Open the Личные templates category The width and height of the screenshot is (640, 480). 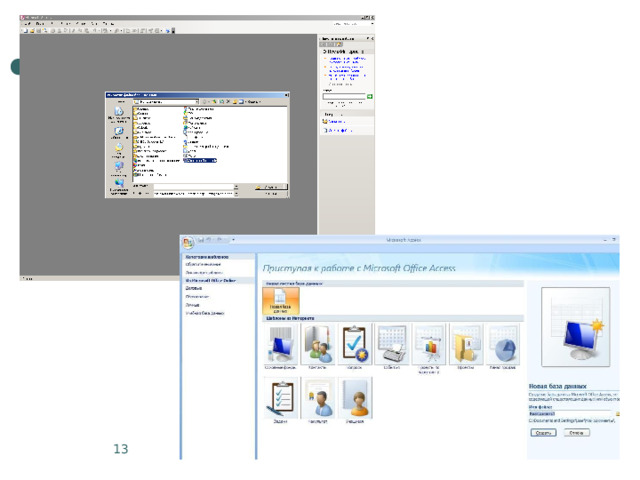pyautogui.click(x=192, y=305)
